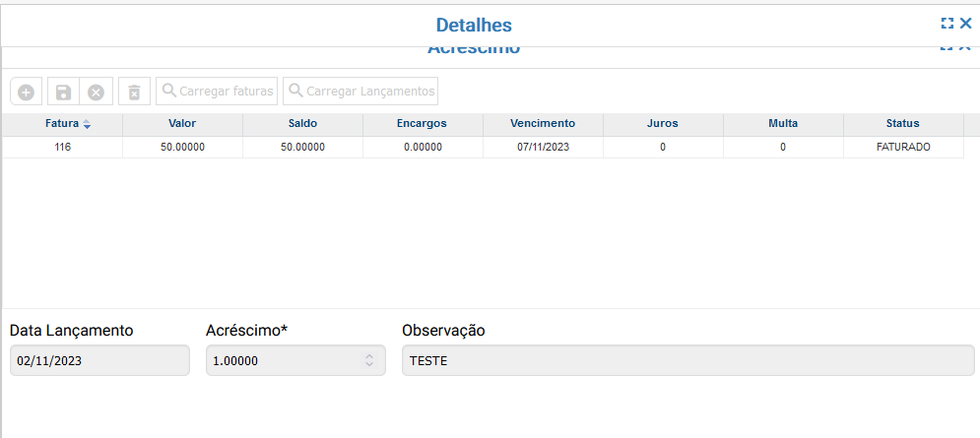
Task: Sort by the Vencimento column header
Action: 543,124
